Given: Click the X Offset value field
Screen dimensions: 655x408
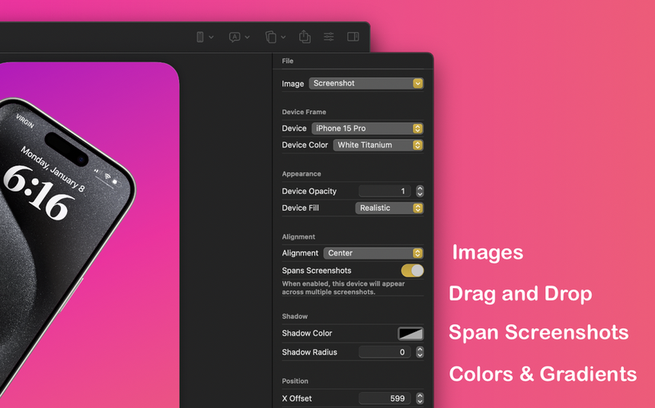Looking at the screenshot, I should [385, 398].
